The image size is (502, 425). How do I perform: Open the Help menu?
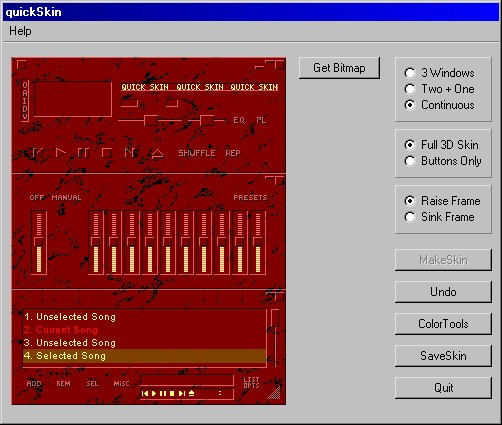tap(20, 31)
